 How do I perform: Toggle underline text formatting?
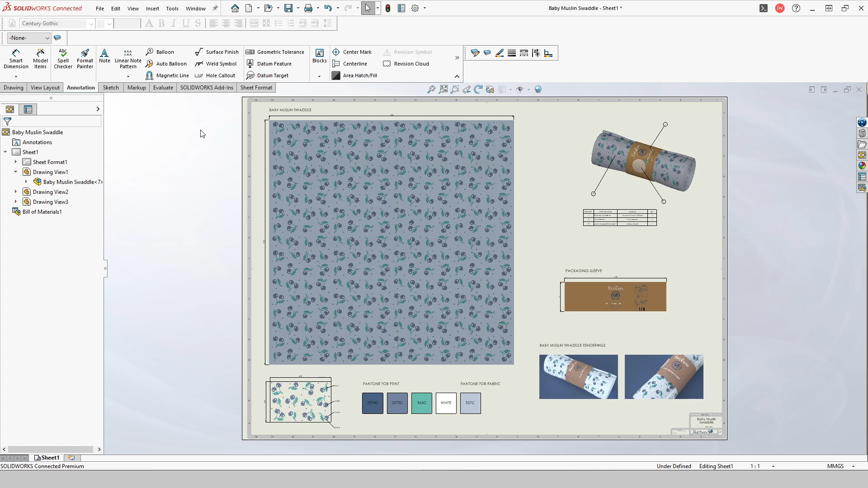coord(186,23)
